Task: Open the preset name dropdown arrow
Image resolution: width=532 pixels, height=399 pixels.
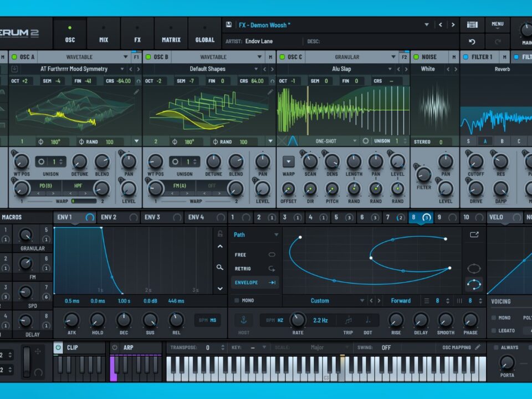Action: pyautogui.click(x=426, y=25)
